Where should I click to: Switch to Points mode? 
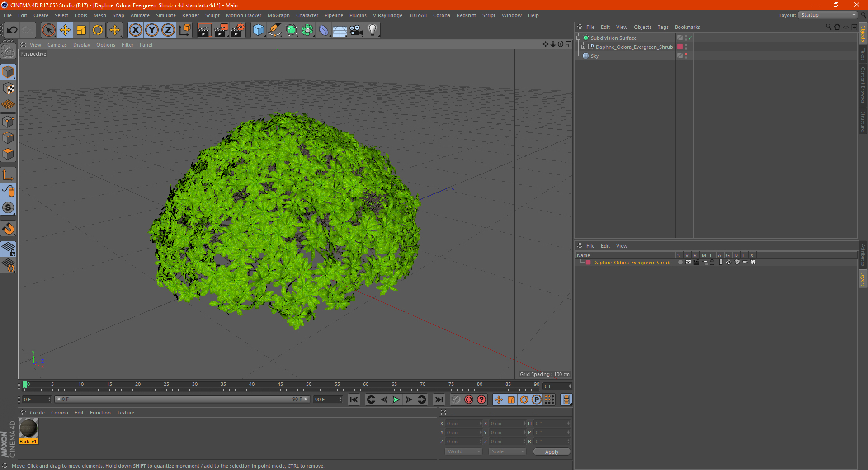(x=9, y=122)
